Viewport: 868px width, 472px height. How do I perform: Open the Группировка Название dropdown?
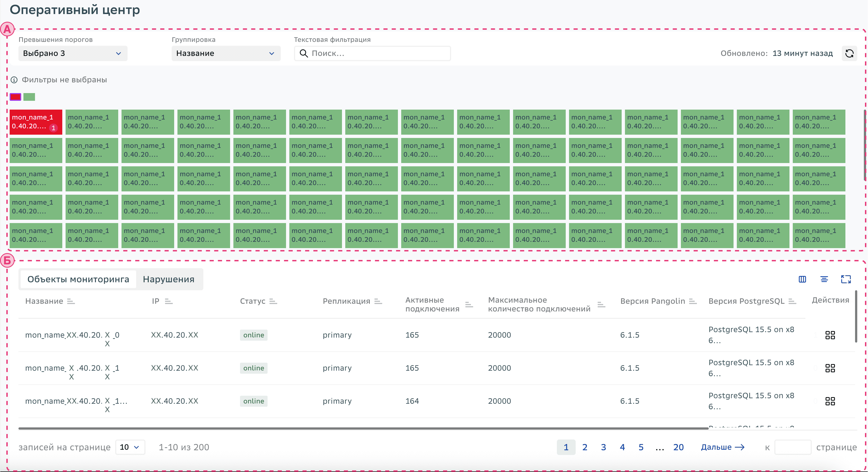tap(226, 53)
